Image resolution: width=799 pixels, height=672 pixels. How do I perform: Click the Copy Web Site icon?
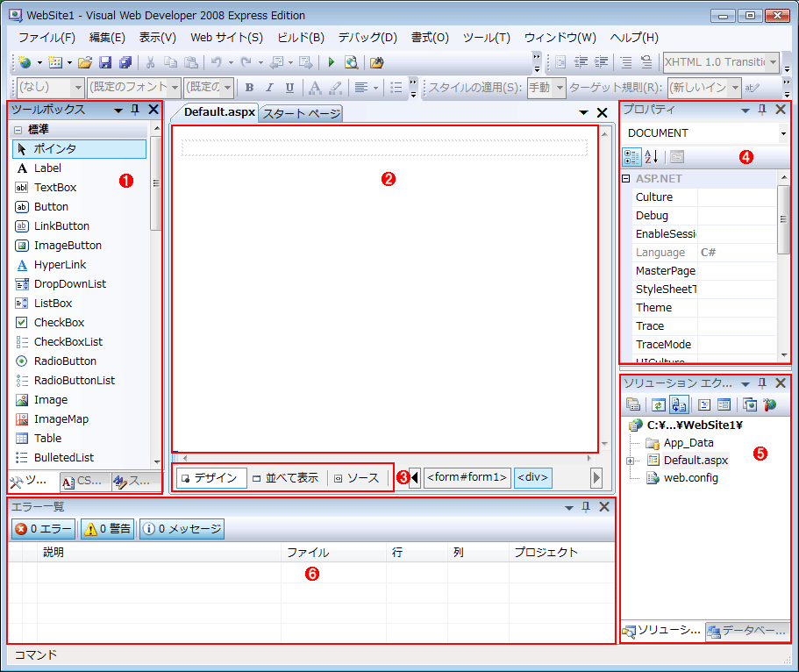point(750,404)
